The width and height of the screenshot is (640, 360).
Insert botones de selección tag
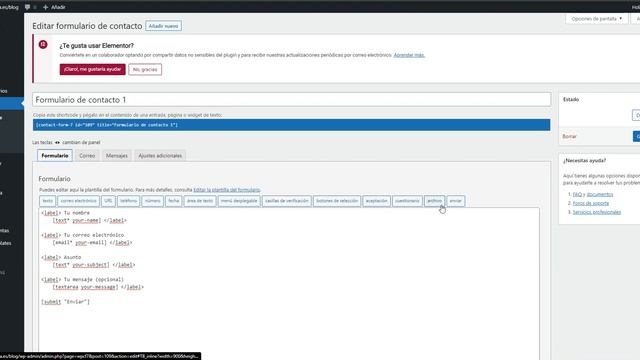[x=337, y=201]
